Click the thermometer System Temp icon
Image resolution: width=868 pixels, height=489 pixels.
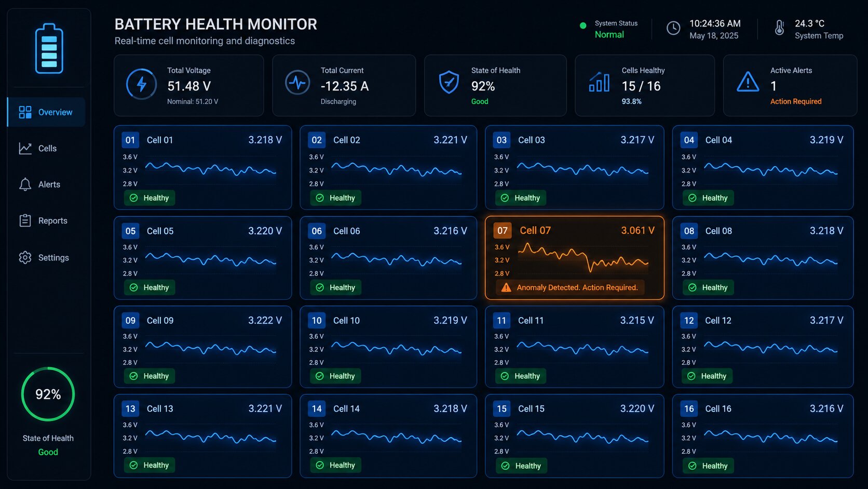click(779, 28)
